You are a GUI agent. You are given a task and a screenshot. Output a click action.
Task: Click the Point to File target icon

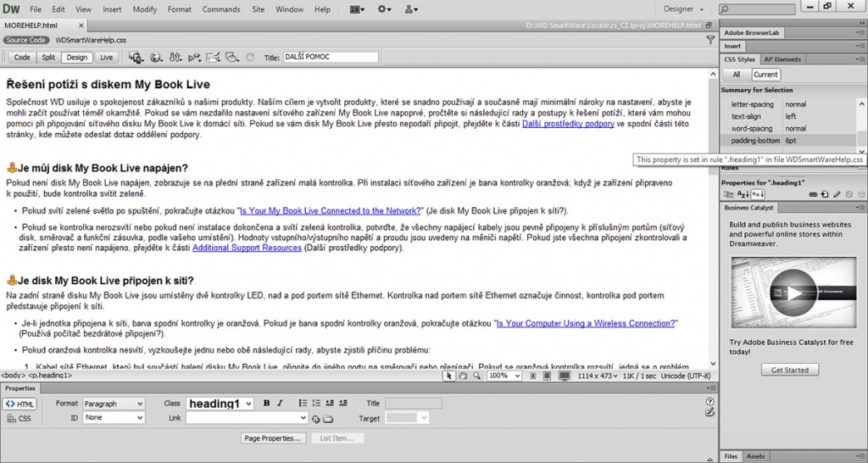coord(316,419)
